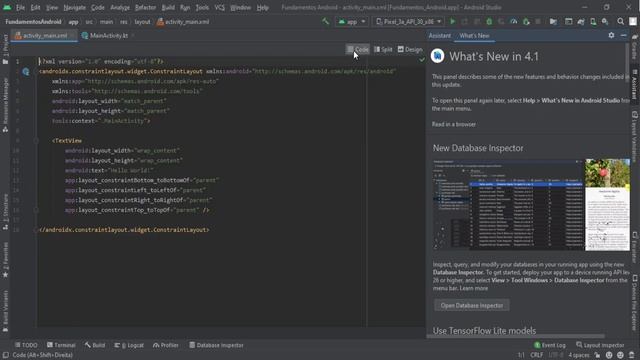Open the Layout Inspector bottom button
The height and width of the screenshot is (360, 640).
[x=600, y=345]
